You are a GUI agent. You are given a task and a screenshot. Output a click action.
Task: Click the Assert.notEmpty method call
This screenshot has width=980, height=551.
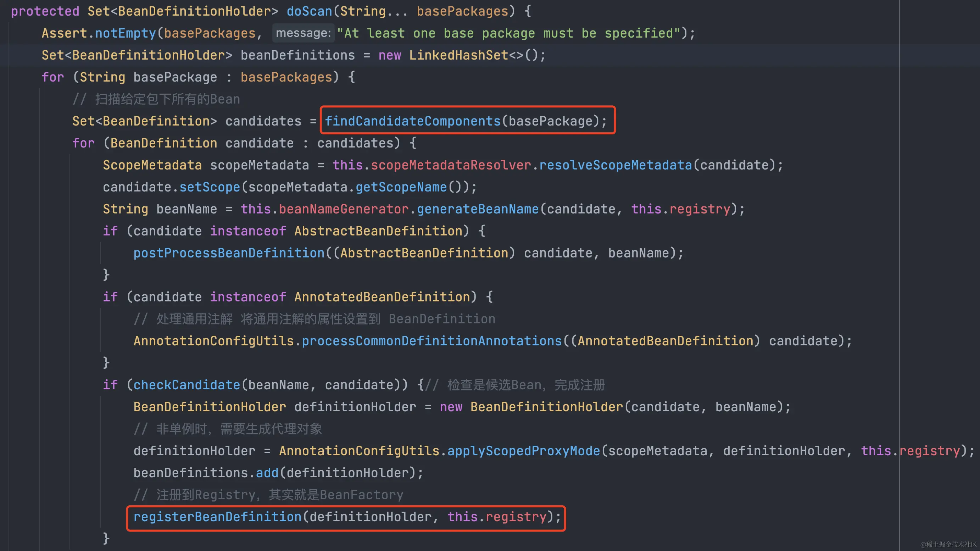click(125, 33)
